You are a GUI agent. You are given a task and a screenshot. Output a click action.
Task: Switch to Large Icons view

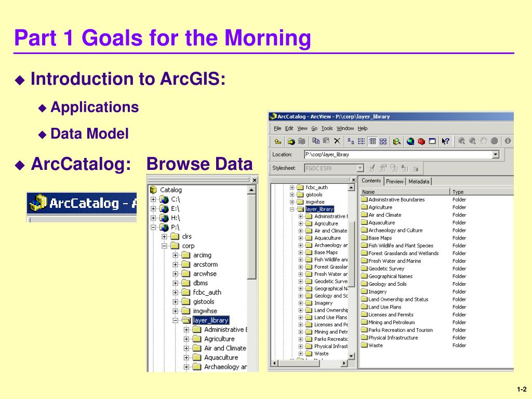351,141
